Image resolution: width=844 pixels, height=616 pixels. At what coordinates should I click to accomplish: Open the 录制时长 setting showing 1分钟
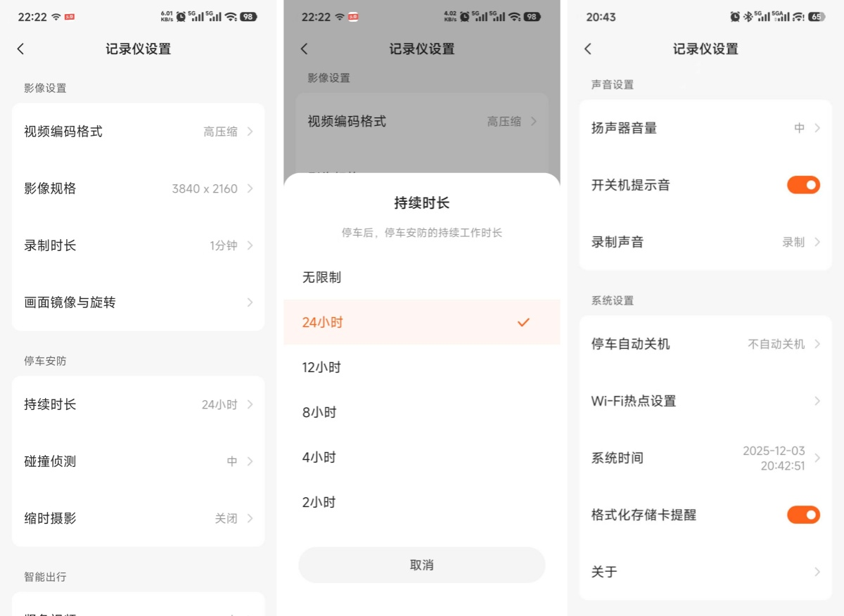tap(138, 245)
